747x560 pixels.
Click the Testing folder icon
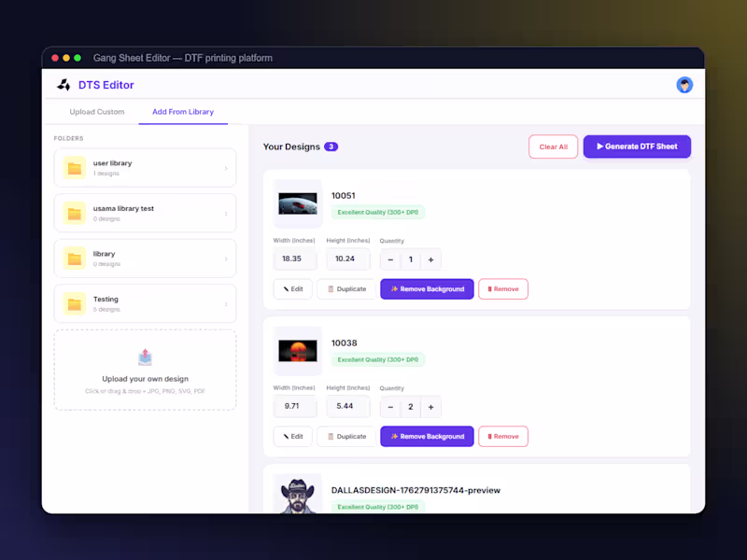click(x=75, y=303)
